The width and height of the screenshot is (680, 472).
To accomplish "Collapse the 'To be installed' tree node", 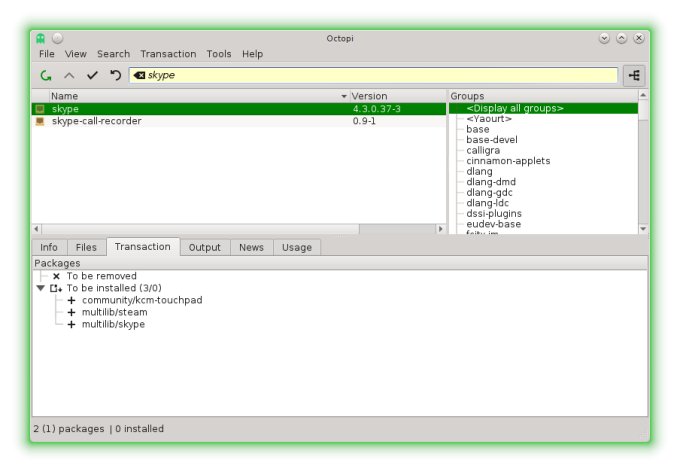I will (x=41, y=288).
